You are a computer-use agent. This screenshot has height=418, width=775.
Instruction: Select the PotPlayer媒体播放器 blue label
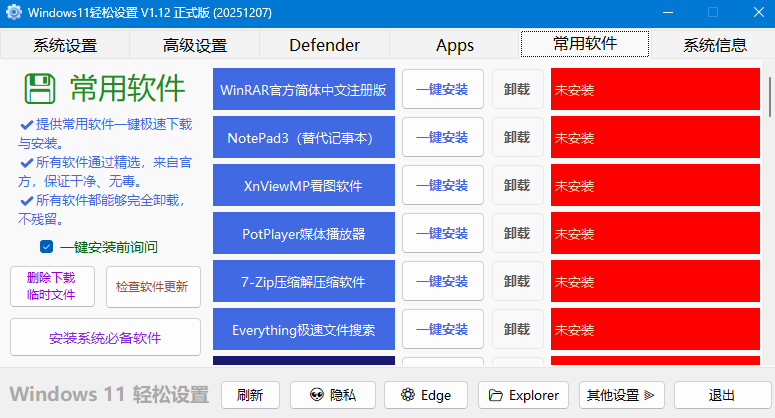tap(304, 233)
